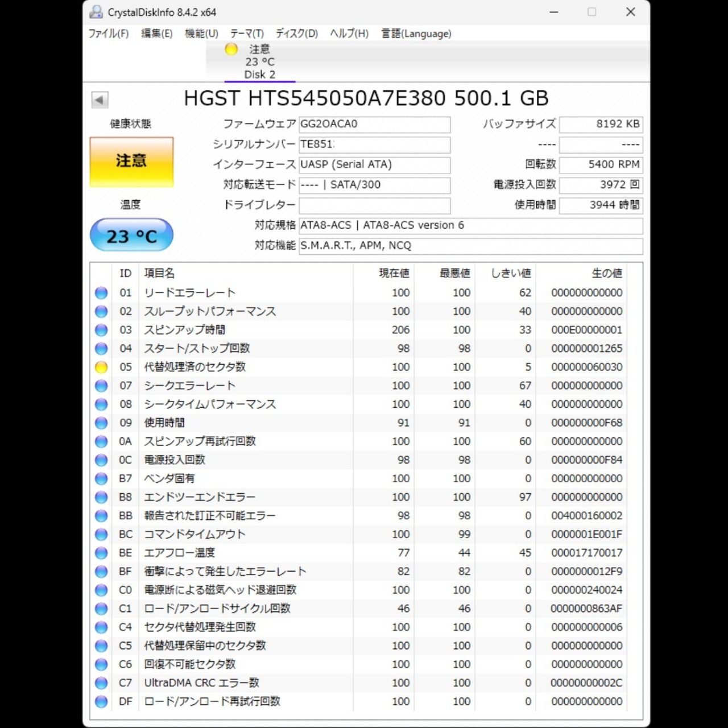Click the status orb for ID BE エアフロー温度
Screen dimensions: 728x728
(x=101, y=553)
